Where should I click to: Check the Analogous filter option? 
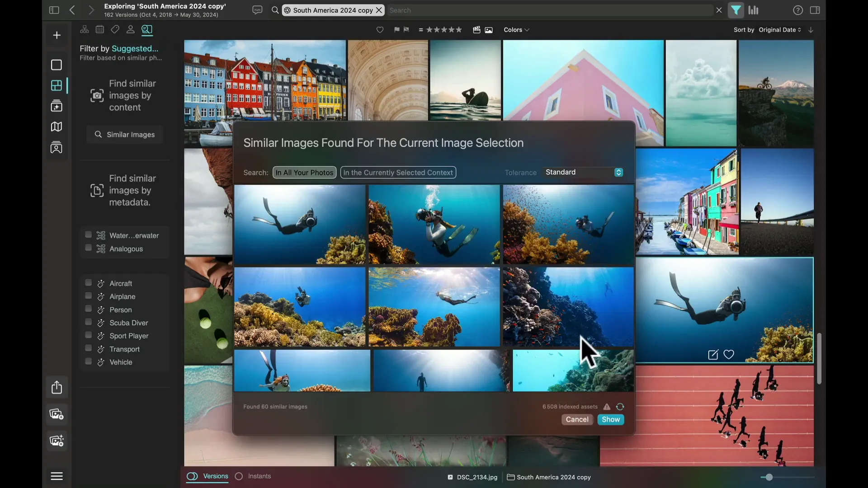(x=89, y=248)
